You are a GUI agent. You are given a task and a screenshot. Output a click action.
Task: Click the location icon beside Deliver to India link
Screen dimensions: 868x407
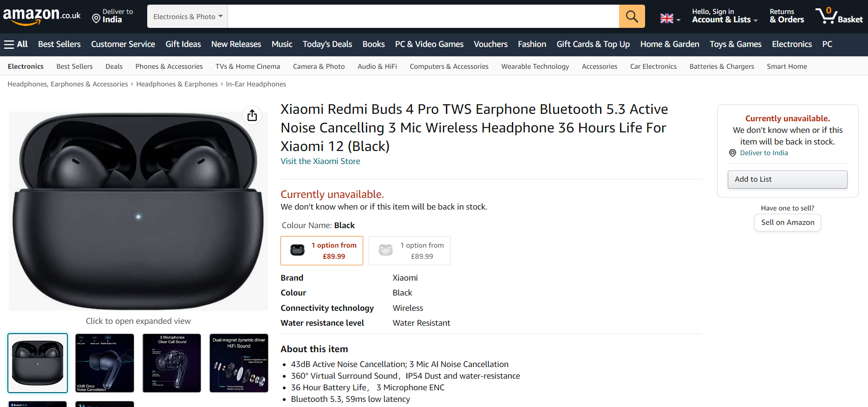coord(732,153)
